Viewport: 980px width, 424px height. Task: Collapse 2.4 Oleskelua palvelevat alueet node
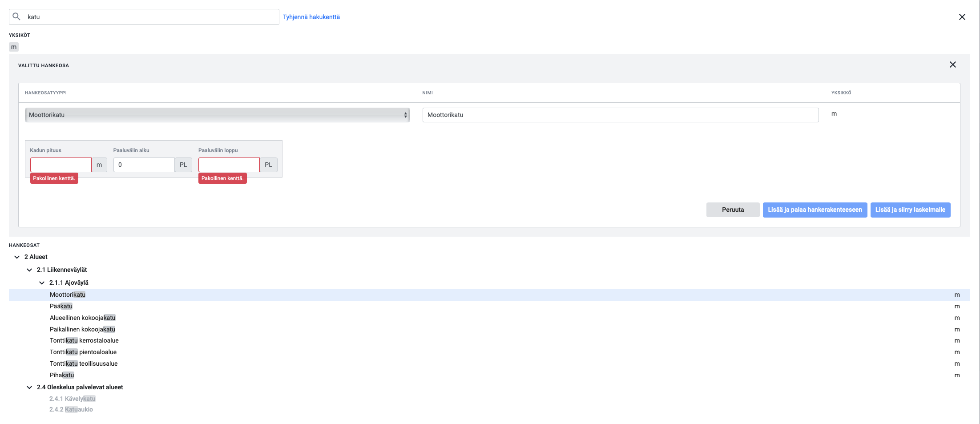pyautogui.click(x=29, y=387)
